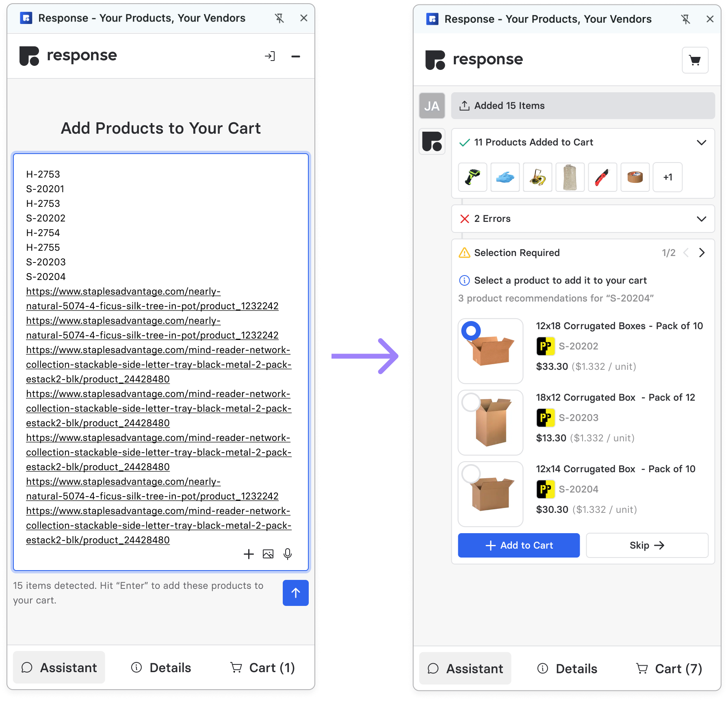The image size is (728, 701).
Task: Go to next selection with right chevron
Action: 702,253
